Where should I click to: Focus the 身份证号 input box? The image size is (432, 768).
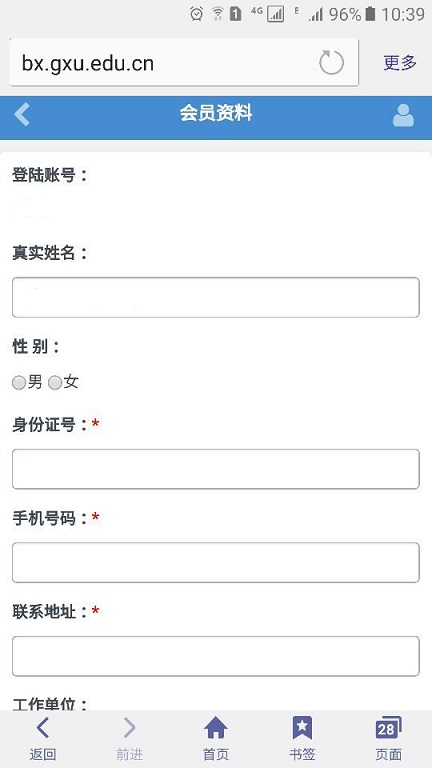tap(216, 469)
